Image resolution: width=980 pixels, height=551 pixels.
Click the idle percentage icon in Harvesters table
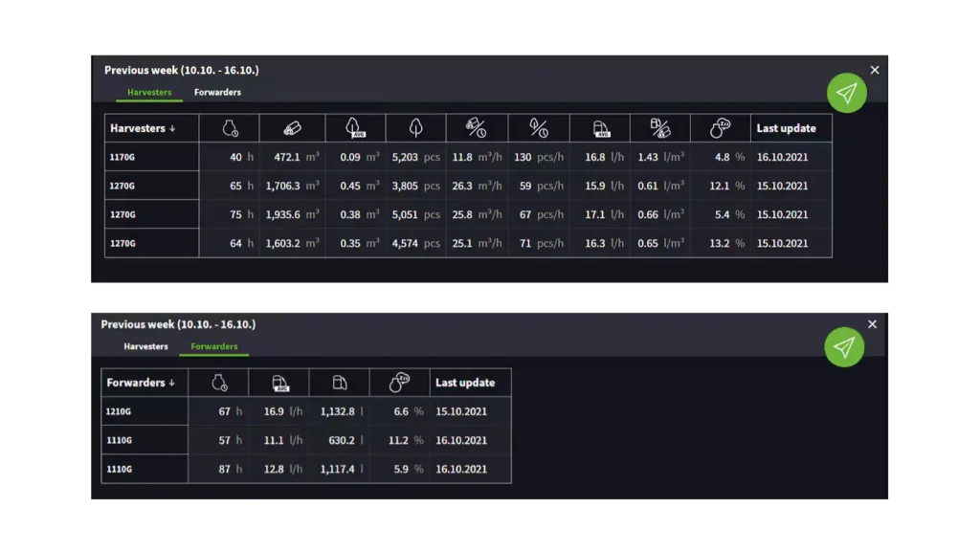pos(720,128)
